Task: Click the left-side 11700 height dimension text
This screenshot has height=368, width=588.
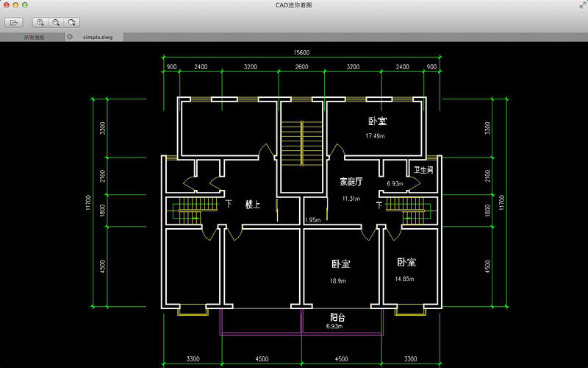Action: tap(87, 203)
